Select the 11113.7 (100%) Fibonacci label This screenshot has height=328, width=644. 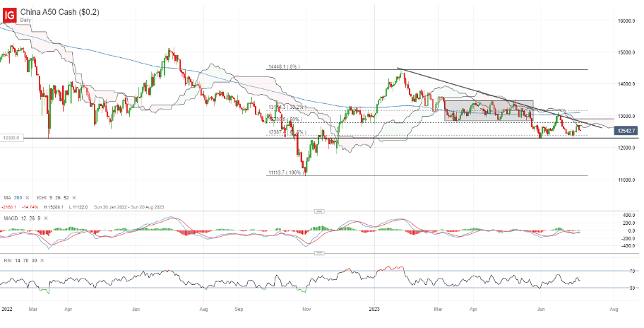coord(286,172)
